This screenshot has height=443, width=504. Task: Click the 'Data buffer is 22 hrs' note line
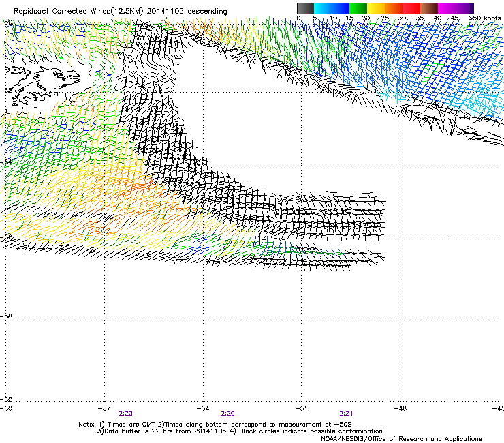(240, 431)
